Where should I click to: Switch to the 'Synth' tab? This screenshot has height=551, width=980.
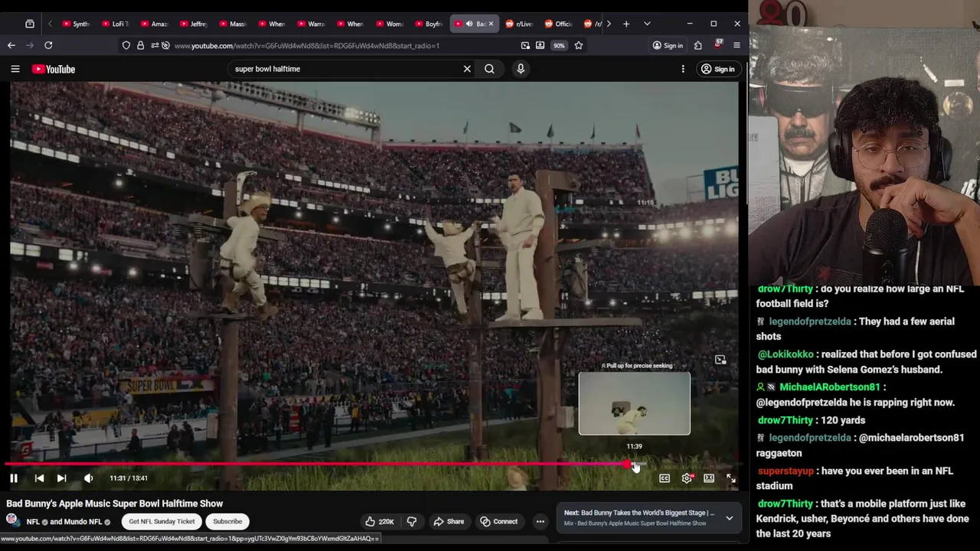click(x=75, y=24)
